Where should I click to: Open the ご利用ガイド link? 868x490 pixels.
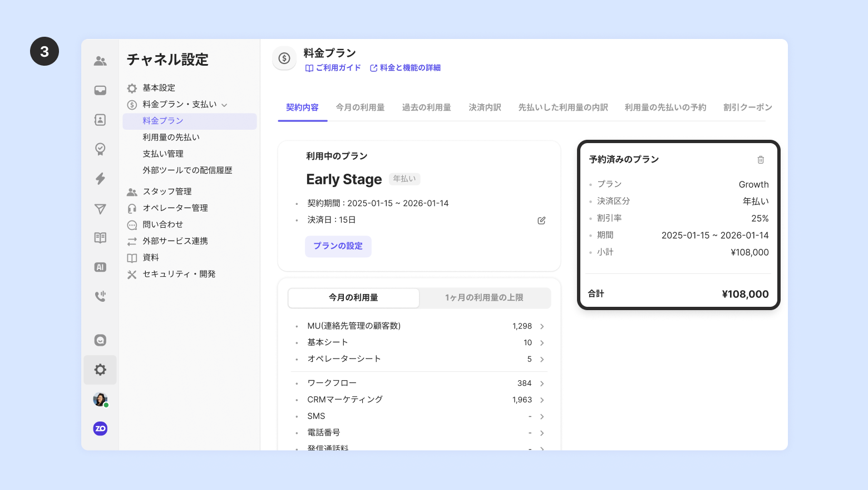pyautogui.click(x=333, y=68)
